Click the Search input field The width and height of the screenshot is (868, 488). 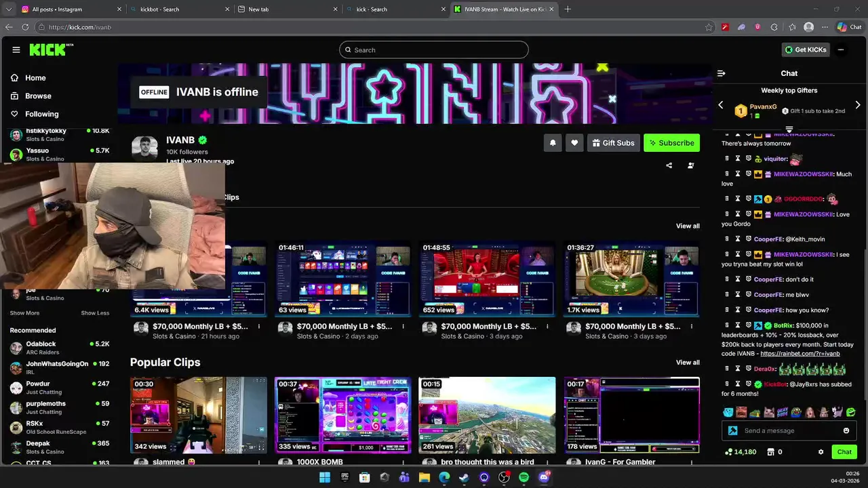(434, 49)
